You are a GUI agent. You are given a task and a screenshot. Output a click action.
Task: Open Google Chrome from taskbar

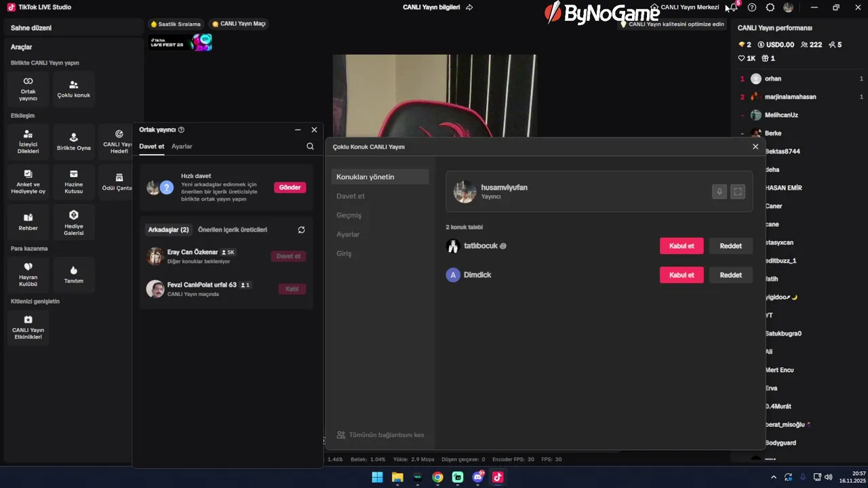click(437, 477)
